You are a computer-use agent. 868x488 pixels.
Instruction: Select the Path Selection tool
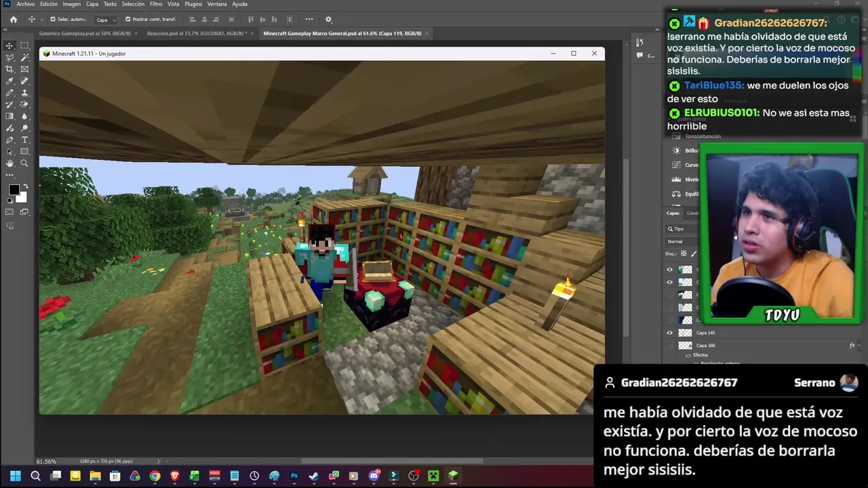coord(9,151)
